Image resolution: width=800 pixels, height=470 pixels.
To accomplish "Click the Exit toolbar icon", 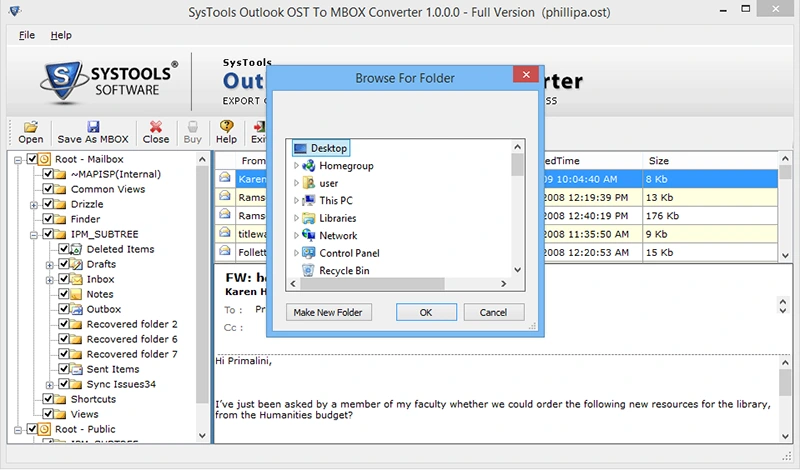I will coord(259,127).
